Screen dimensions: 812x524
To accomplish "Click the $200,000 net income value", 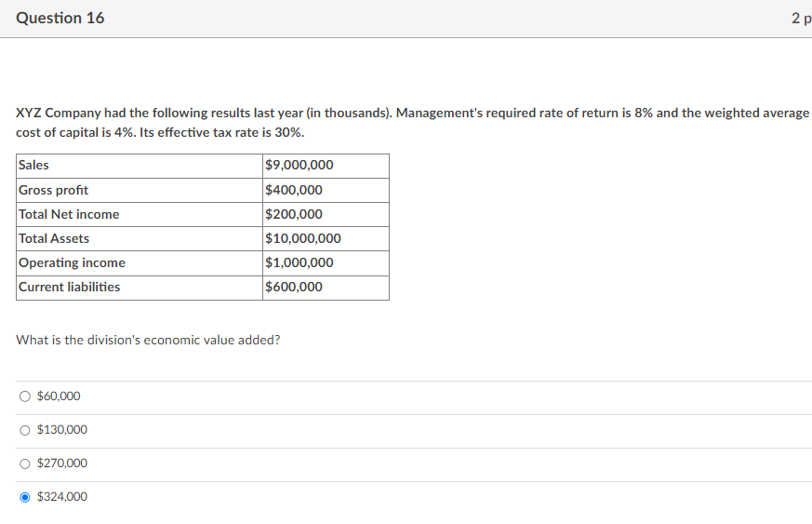I will click(294, 214).
